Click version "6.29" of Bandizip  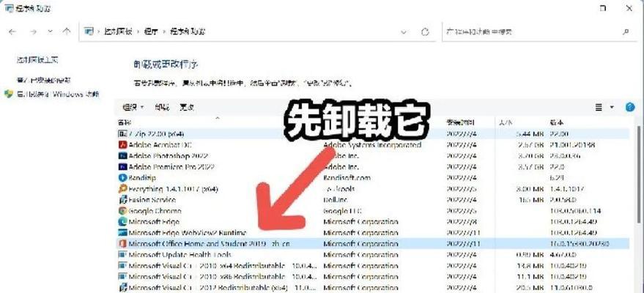point(557,178)
